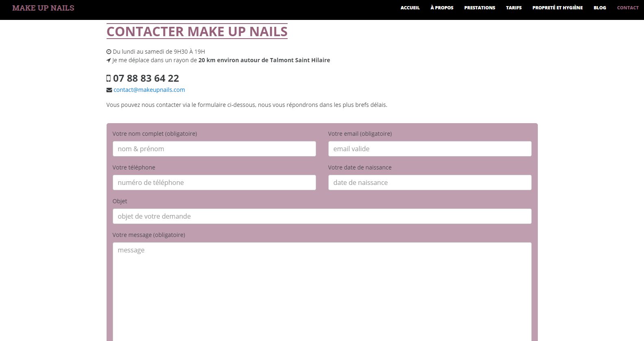Focus the nom & prénom field
644x341 pixels.
[214, 149]
